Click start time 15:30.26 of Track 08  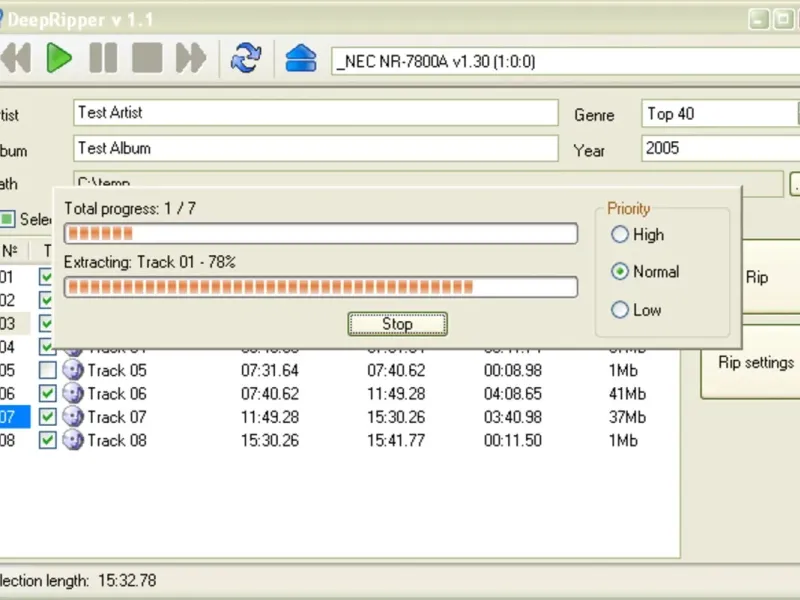pos(269,440)
